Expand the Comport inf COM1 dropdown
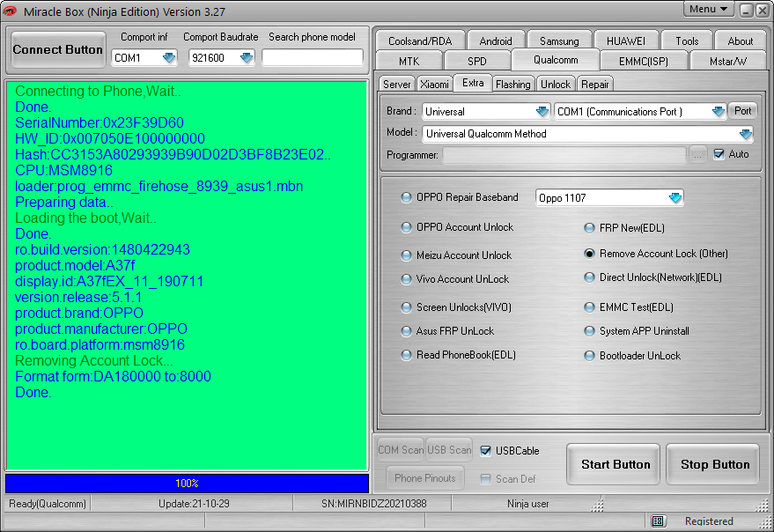The image size is (774, 532). click(169, 58)
